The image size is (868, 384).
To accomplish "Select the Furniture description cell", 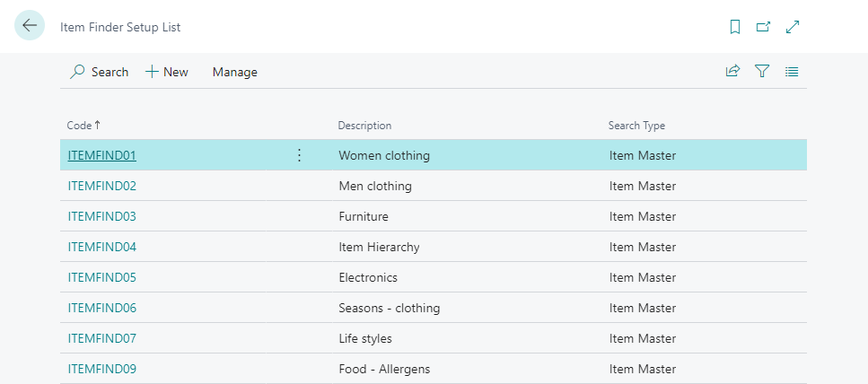I will pyautogui.click(x=364, y=216).
